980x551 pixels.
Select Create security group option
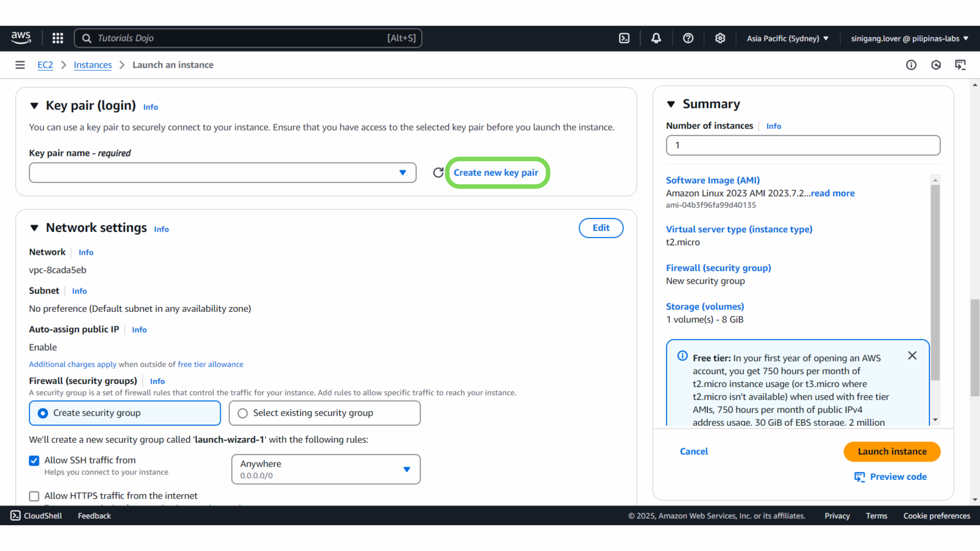tap(43, 413)
